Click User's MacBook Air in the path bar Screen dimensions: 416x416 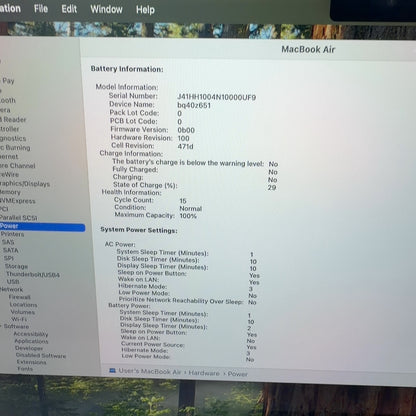click(150, 371)
